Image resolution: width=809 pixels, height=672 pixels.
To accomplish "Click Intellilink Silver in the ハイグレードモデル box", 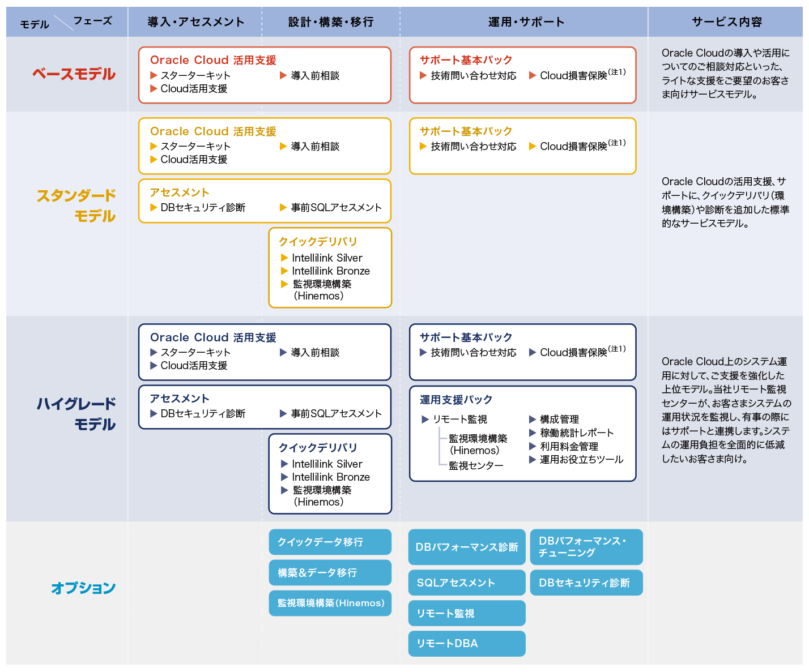I will click(x=327, y=464).
